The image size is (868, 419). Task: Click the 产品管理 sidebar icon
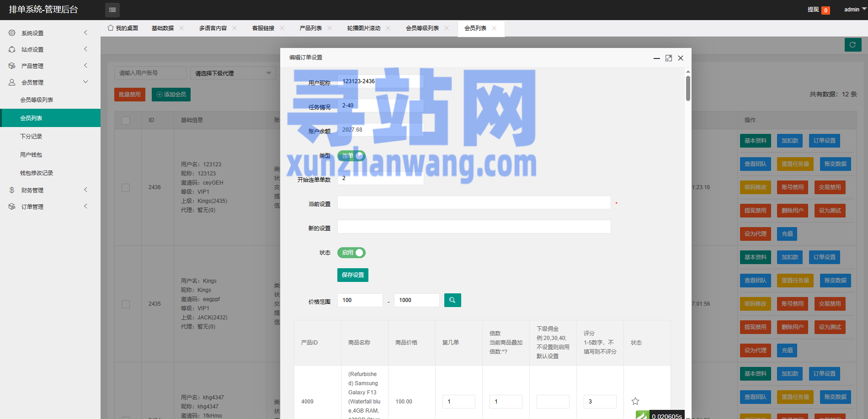(x=12, y=66)
